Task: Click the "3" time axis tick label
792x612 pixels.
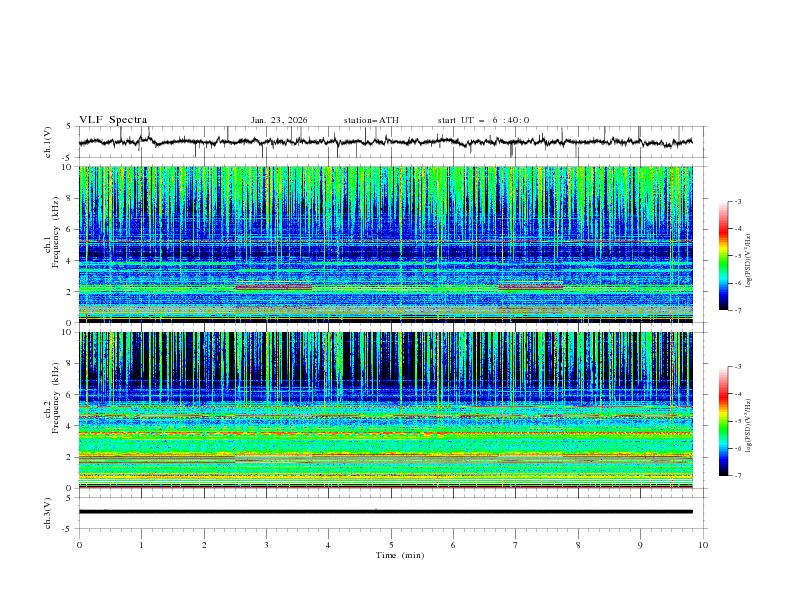Action: tap(266, 545)
